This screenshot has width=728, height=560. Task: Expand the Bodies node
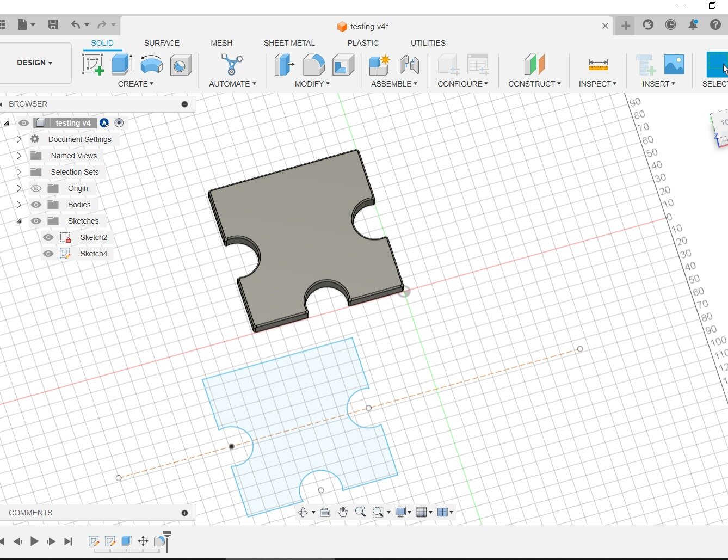click(19, 205)
